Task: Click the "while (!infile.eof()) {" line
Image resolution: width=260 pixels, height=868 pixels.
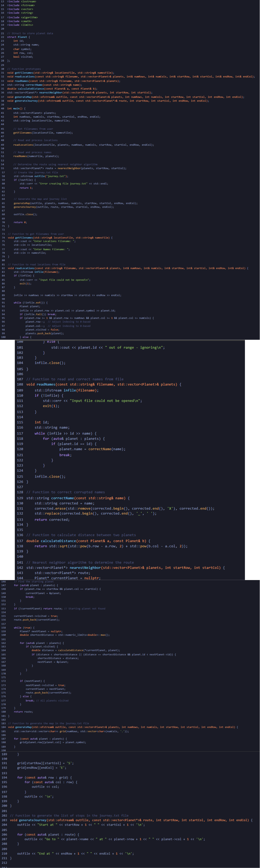Action: [x=31, y=302]
